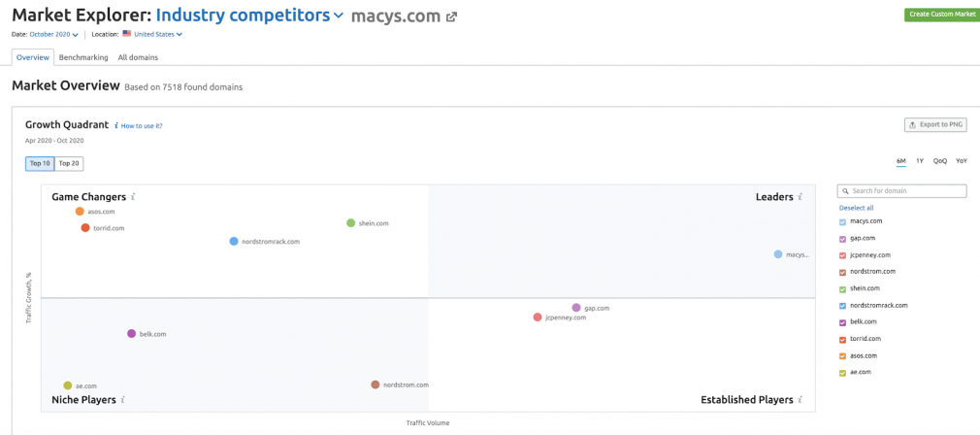Select the belk.com data point
980x435 pixels.
(131, 334)
